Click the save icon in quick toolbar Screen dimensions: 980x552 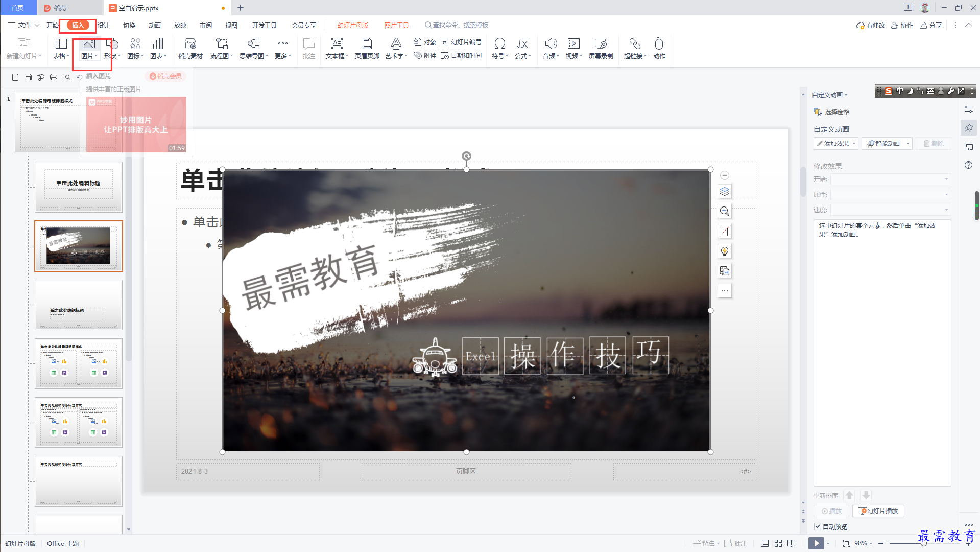coord(28,77)
